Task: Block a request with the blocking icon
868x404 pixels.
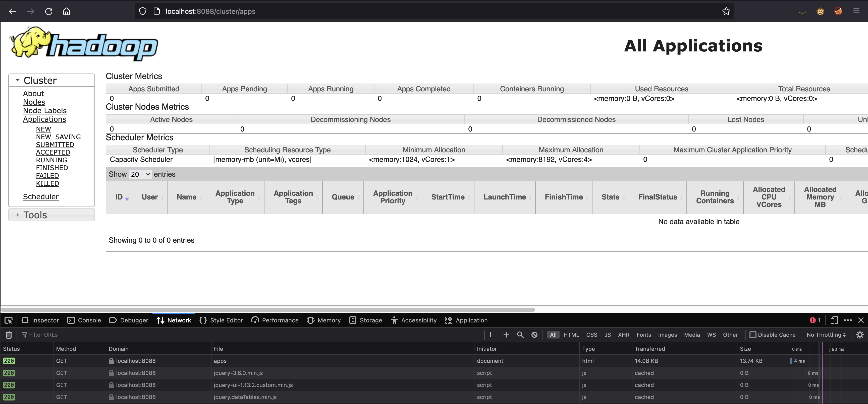Action: (x=534, y=334)
